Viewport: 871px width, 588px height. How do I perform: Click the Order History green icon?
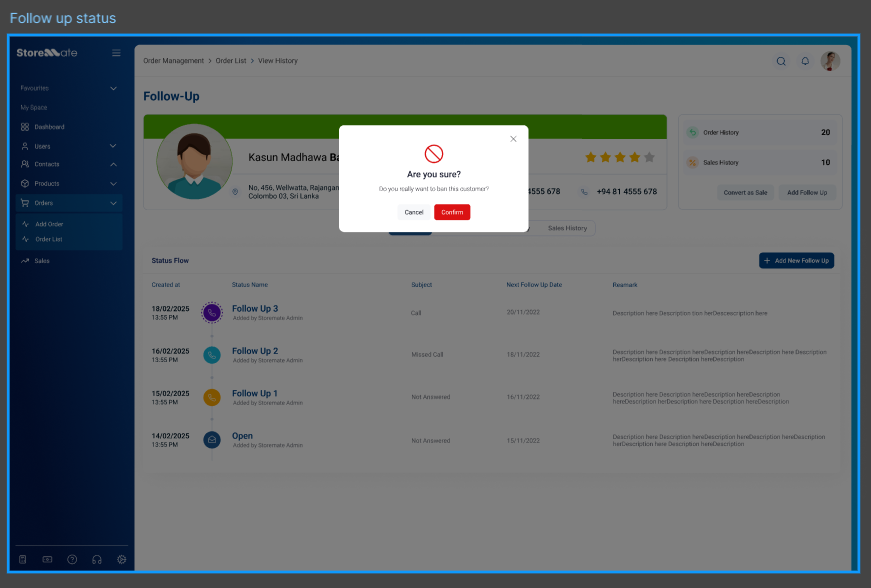pos(692,132)
